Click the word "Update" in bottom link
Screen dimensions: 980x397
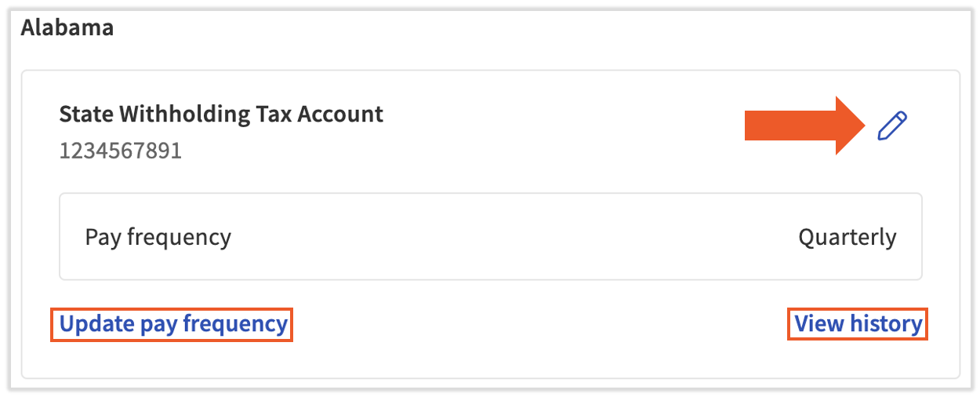(x=97, y=324)
